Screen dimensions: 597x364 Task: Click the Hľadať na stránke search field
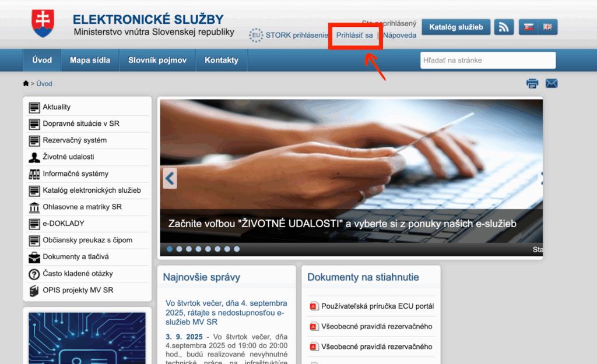pyautogui.click(x=488, y=60)
